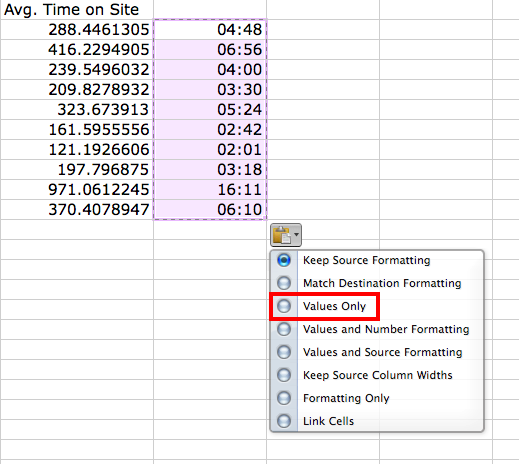Viewport: 520px width, 464px height.
Task: Click the cell with value 971.0612245
Action: pyautogui.click(x=77, y=190)
